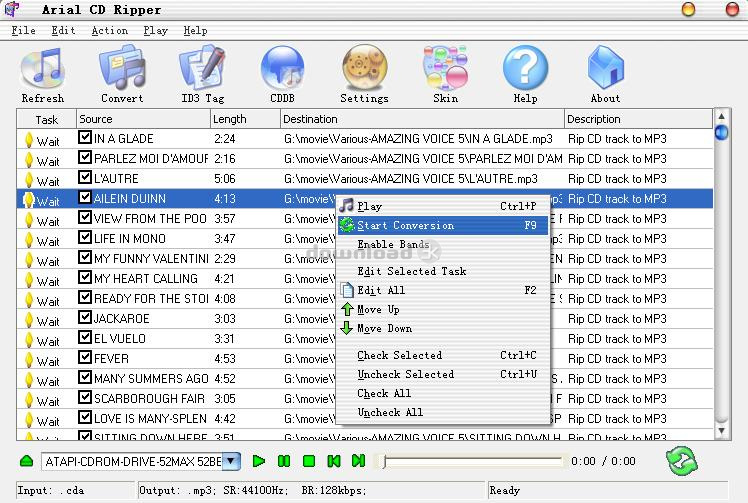748x503 pixels.
Task: Choose Enable Bands in the context menu
Action: [x=443, y=244]
